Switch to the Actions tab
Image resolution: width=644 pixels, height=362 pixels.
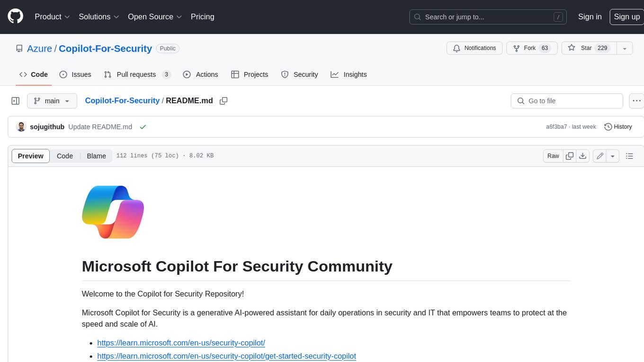200,74
